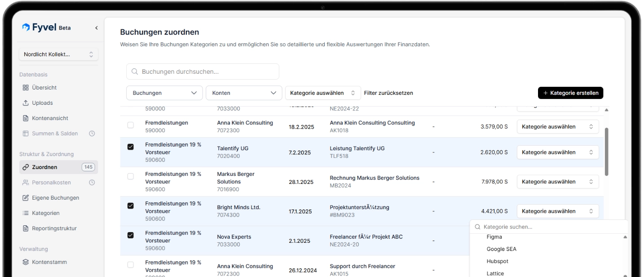The width and height of the screenshot is (644, 277).
Task: Click the table scrollbar up arrow
Action: coord(607,110)
